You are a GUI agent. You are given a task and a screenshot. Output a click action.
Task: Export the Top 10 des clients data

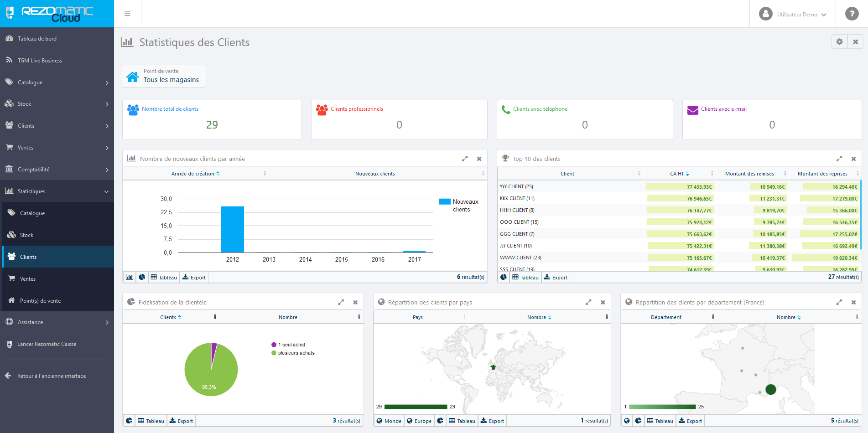click(x=556, y=277)
